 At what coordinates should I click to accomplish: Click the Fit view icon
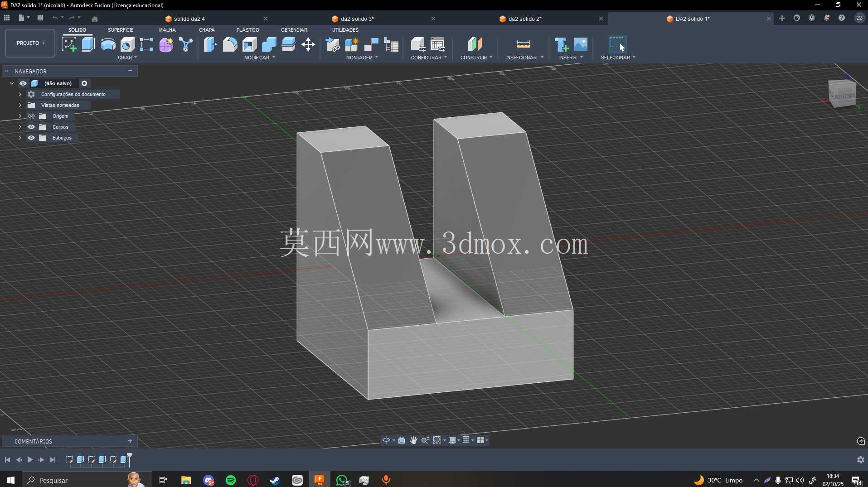tap(437, 440)
